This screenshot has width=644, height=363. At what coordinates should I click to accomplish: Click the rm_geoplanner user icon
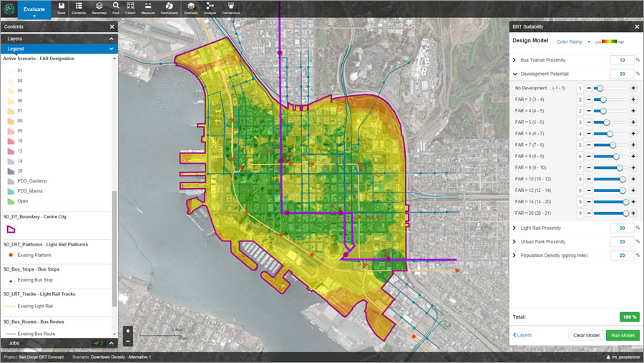coord(609,357)
